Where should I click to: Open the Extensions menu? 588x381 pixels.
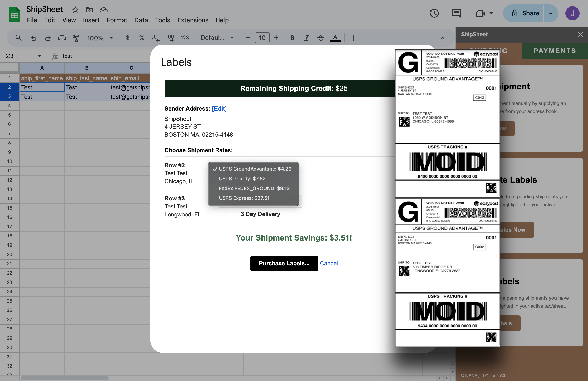[193, 20]
